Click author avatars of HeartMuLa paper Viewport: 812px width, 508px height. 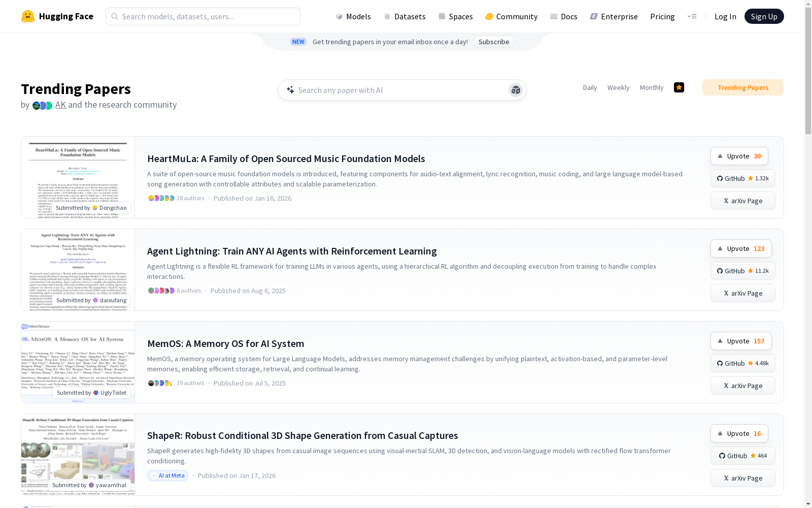tap(161, 198)
